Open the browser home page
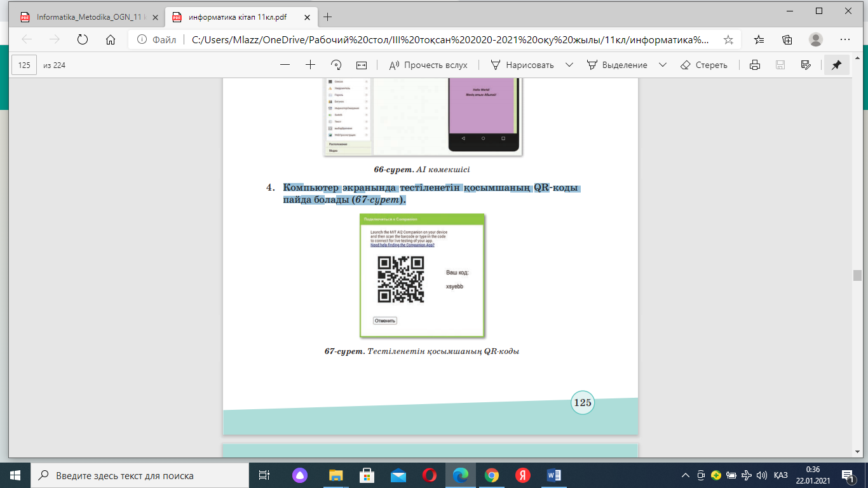This screenshot has height=488, width=868. tap(110, 39)
